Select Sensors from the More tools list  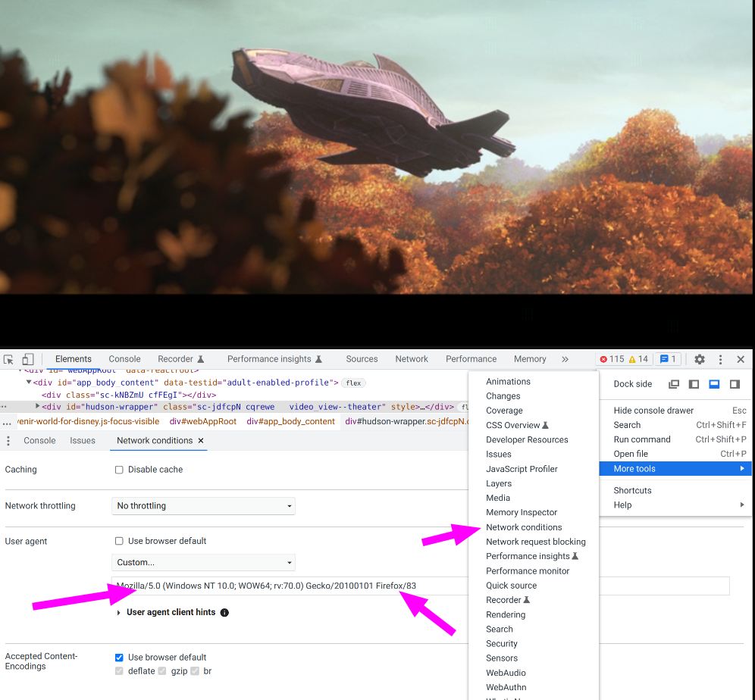[534, 658]
